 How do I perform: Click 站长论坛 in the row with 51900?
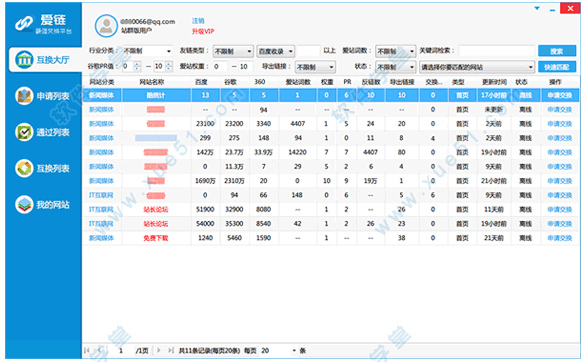coord(156,209)
